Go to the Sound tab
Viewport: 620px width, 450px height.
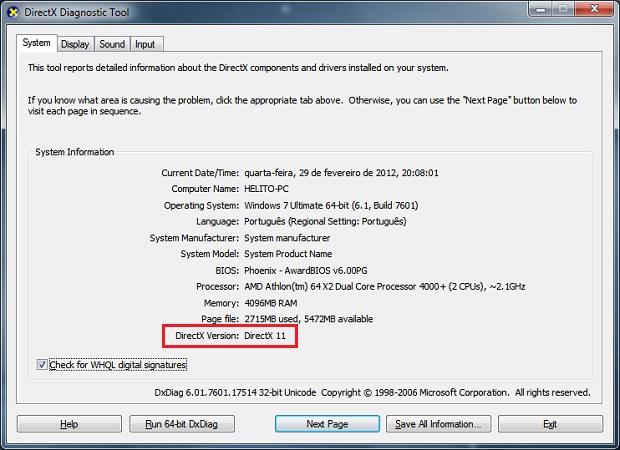[x=112, y=44]
